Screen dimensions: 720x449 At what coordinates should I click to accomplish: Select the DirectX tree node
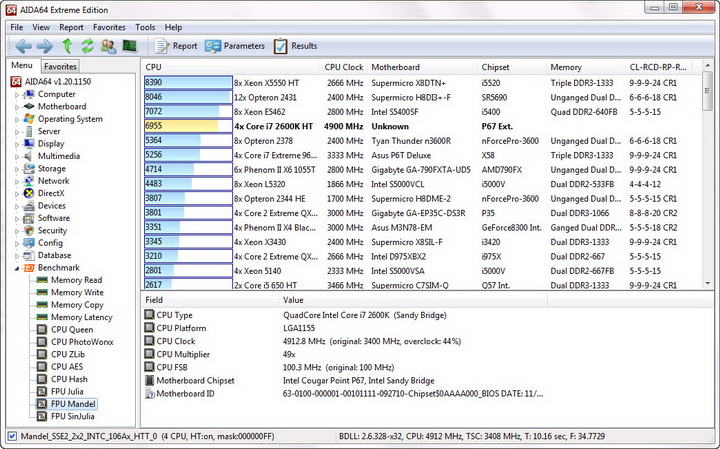tap(51, 193)
